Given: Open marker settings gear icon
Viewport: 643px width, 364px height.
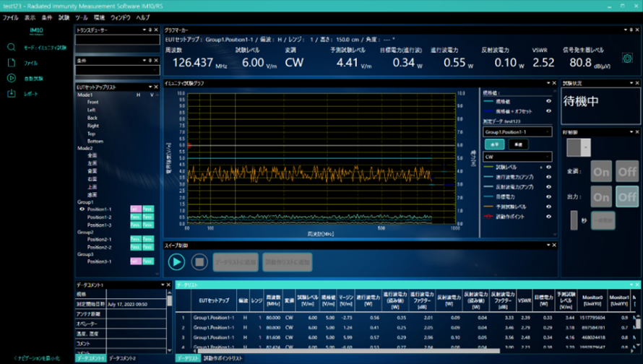Looking at the screenshot, I should tap(627, 58).
